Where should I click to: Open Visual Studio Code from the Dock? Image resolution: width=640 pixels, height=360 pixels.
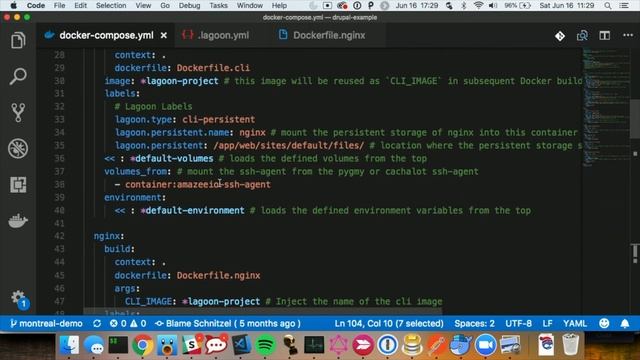pyautogui.click(x=241, y=345)
